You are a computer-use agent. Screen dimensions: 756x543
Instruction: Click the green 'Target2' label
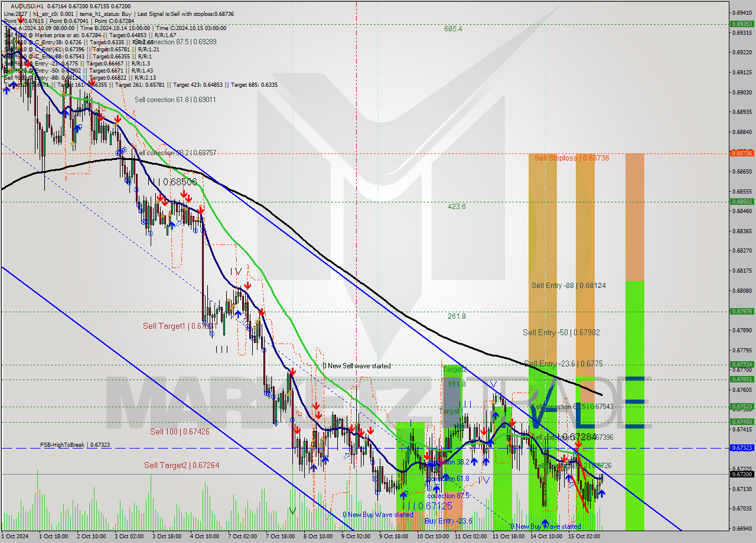(x=454, y=369)
